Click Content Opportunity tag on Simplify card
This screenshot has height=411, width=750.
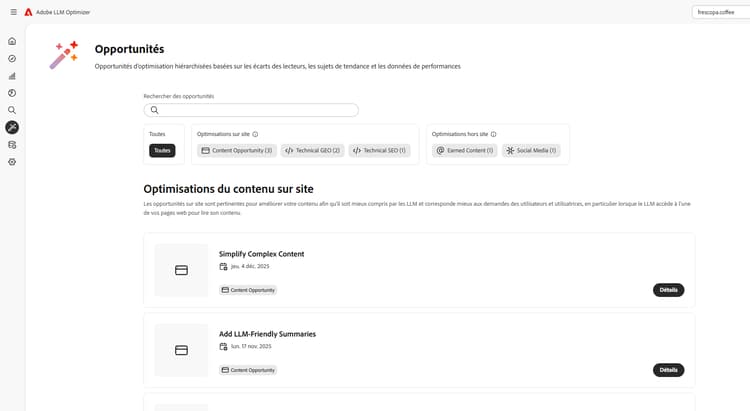coord(248,290)
